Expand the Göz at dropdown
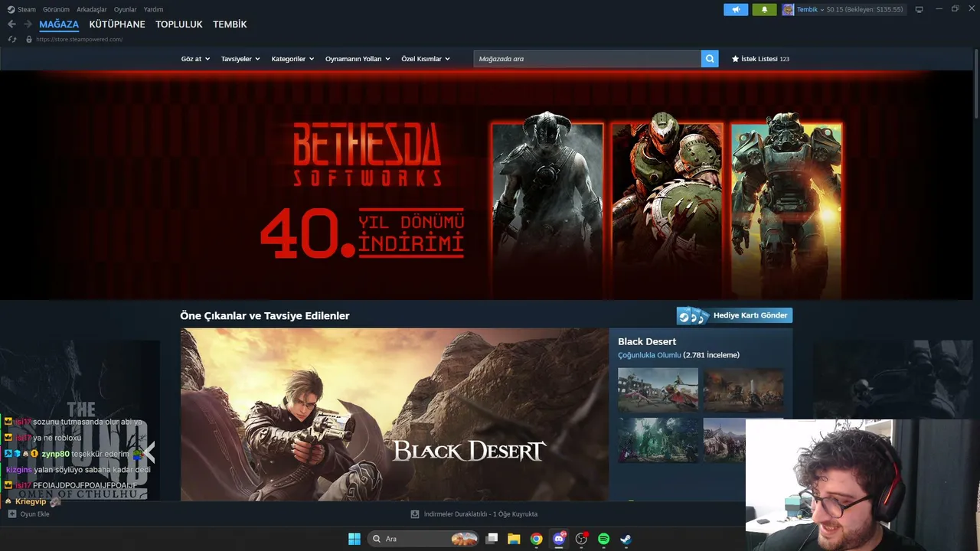 (x=195, y=59)
